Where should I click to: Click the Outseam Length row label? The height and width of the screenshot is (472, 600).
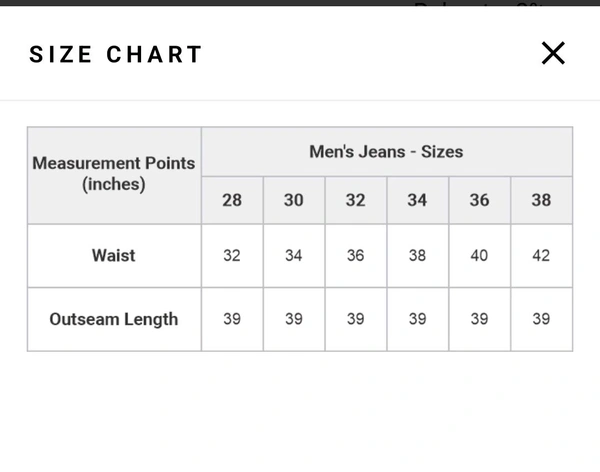114,319
